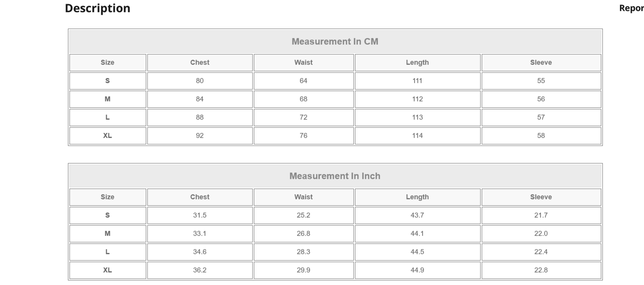Screen dimensions: 644x285
Task: Click the Measurement In Inch table title
Action: point(335,176)
